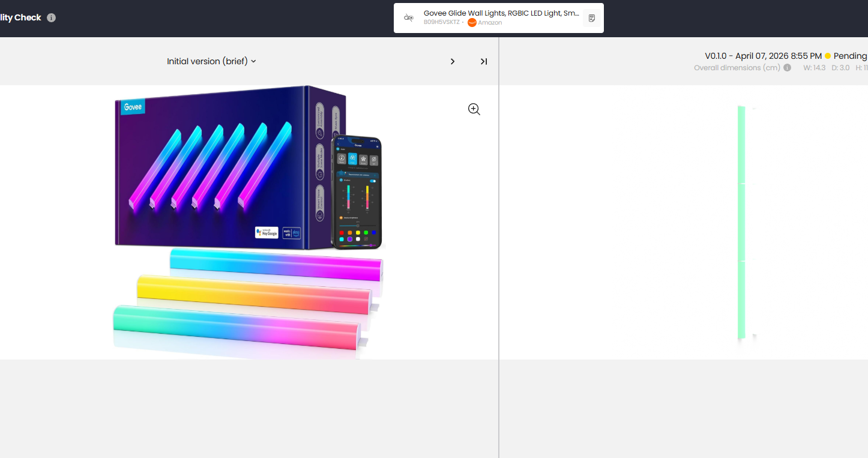Click the Govee product reference image

249,222
